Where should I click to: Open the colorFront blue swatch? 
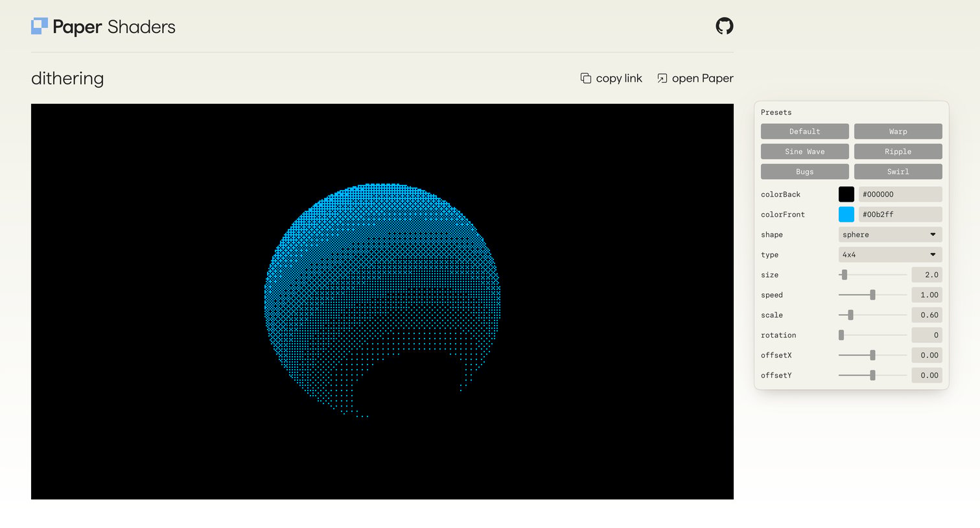click(846, 214)
